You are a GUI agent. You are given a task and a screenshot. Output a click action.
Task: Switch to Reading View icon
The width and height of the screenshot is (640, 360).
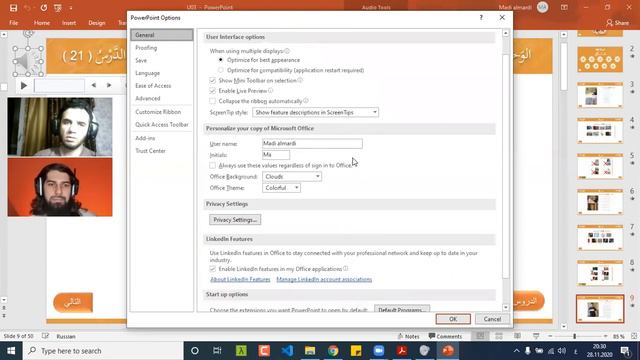coord(517,336)
